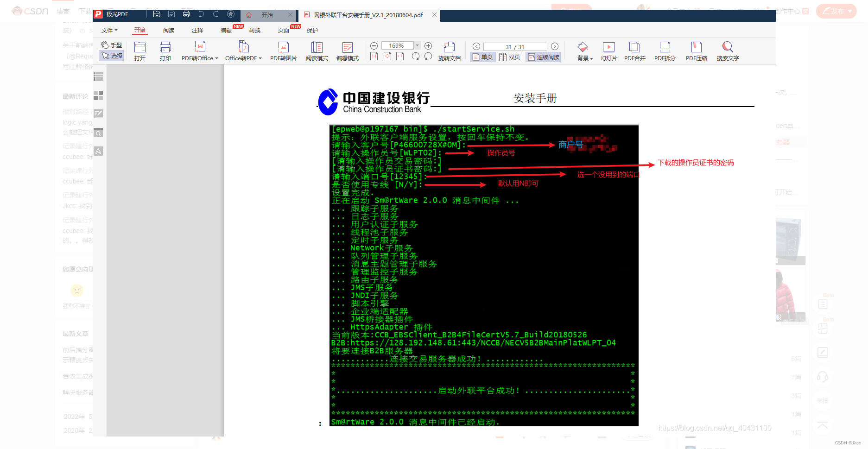Image resolution: width=868 pixels, height=449 pixels.
Task: Open the search panel icon in sidebar
Action: pos(98,133)
